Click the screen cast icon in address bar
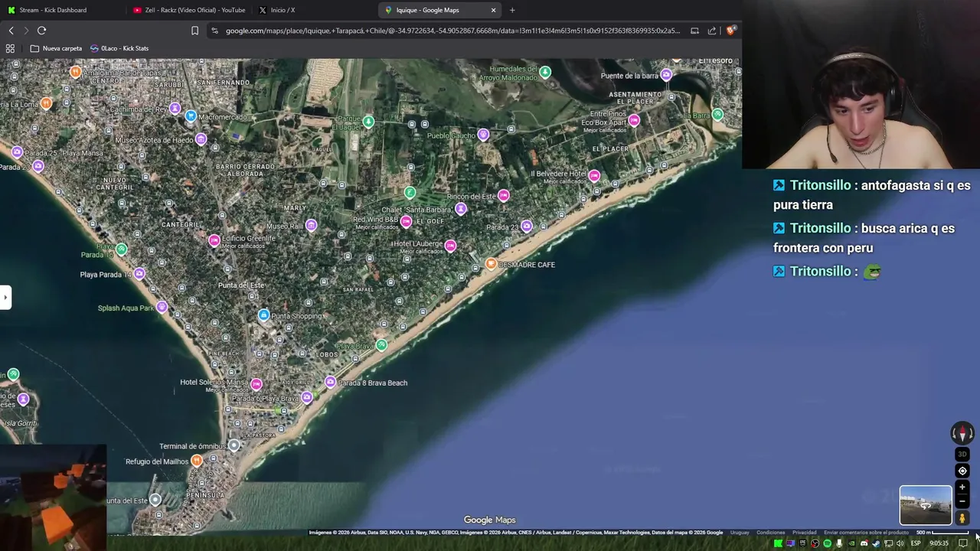Image resolution: width=980 pixels, height=551 pixels. [694, 31]
